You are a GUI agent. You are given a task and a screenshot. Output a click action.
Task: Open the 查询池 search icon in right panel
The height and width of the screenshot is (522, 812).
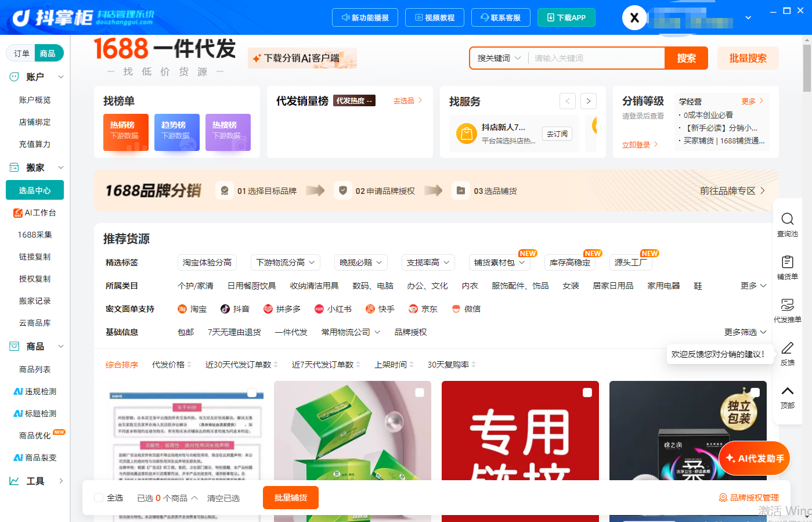click(787, 219)
